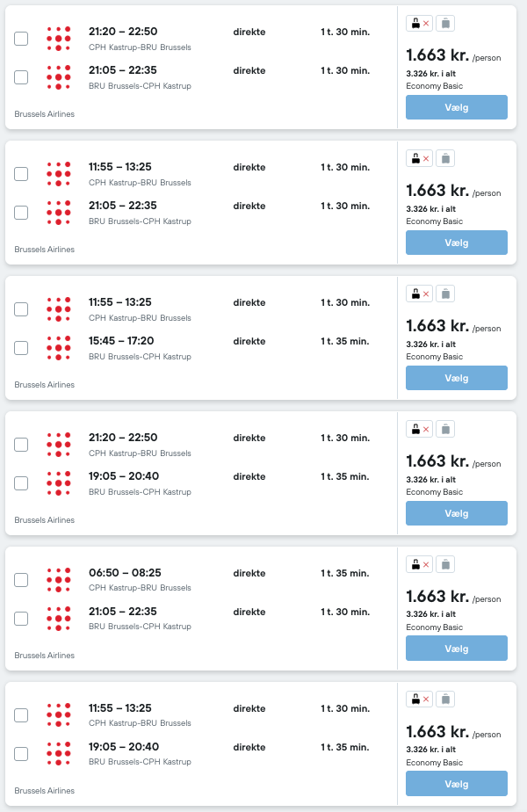Click luggage icon on fifth flight card
The height and width of the screenshot is (812, 527).
[445, 564]
